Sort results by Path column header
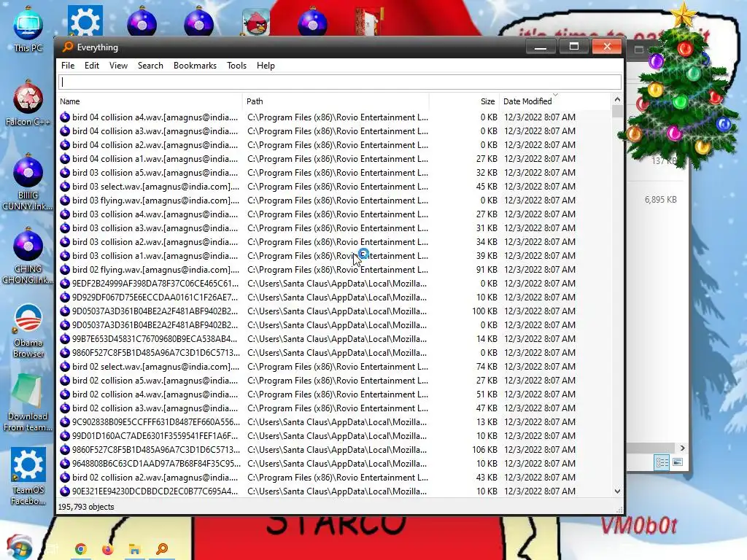 tap(336, 101)
